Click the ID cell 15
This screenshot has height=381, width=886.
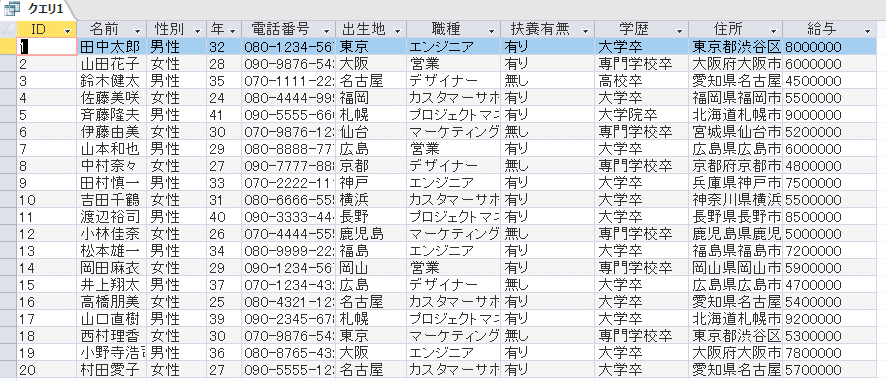click(x=47, y=285)
